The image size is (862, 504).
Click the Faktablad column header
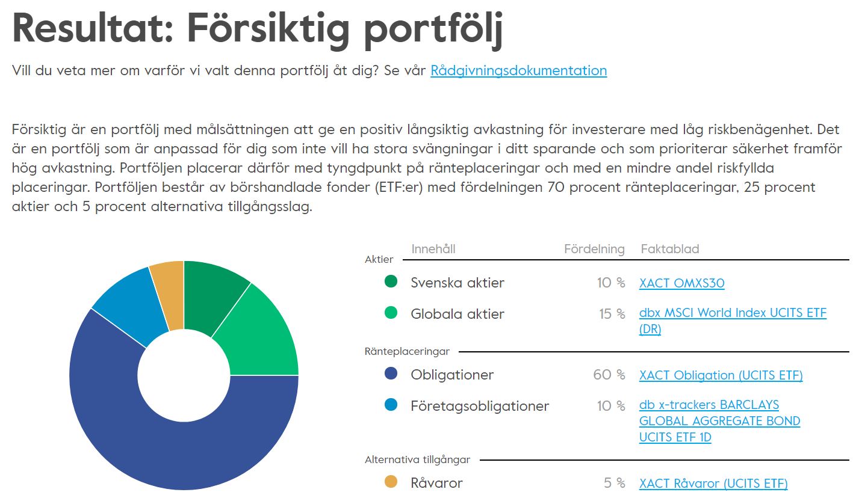[670, 249]
